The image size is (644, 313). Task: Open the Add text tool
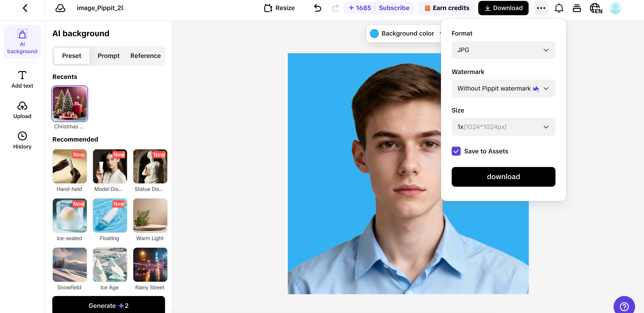coord(22,79)
